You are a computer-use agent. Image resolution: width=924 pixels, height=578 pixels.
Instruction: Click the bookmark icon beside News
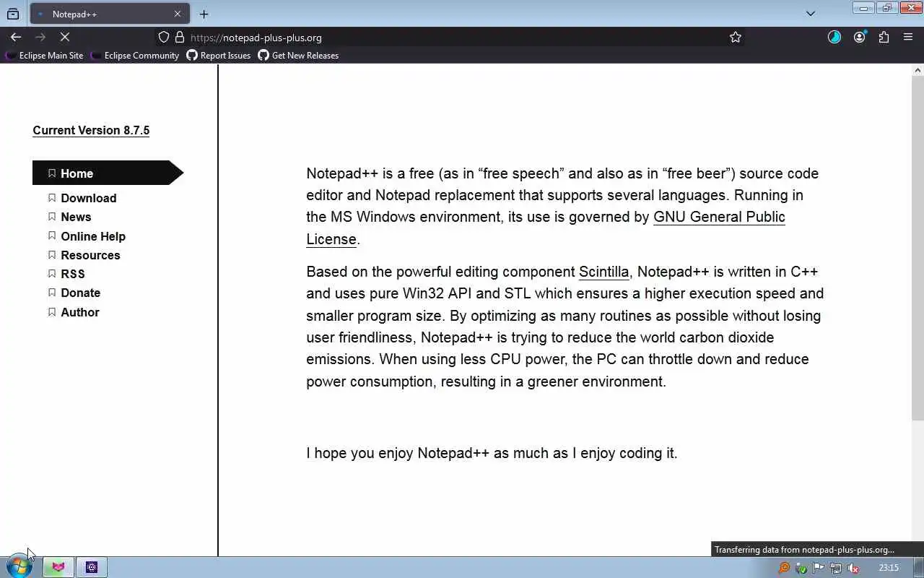tap(52, 217)
